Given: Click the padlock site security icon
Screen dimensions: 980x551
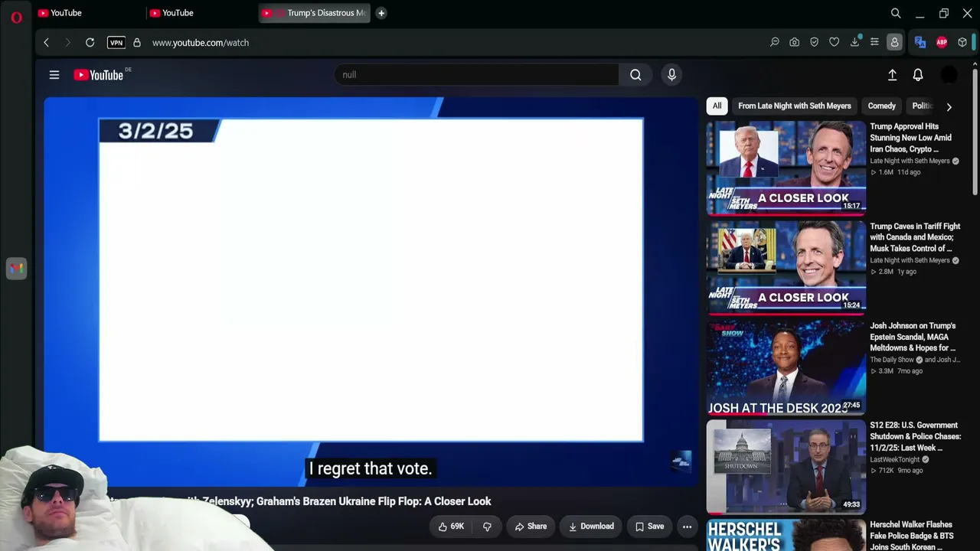Looking at the screenshot, I should coord(137,43).
